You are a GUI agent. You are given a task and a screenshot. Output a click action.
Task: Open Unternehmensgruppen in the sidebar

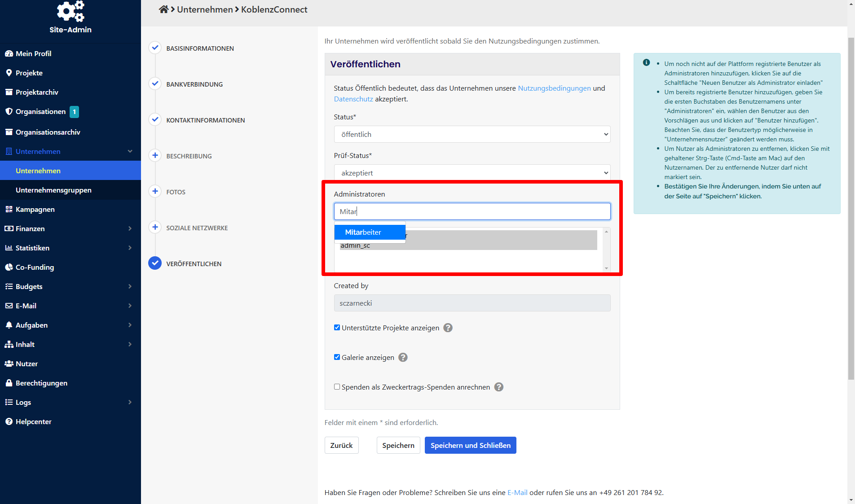[53, 190]
